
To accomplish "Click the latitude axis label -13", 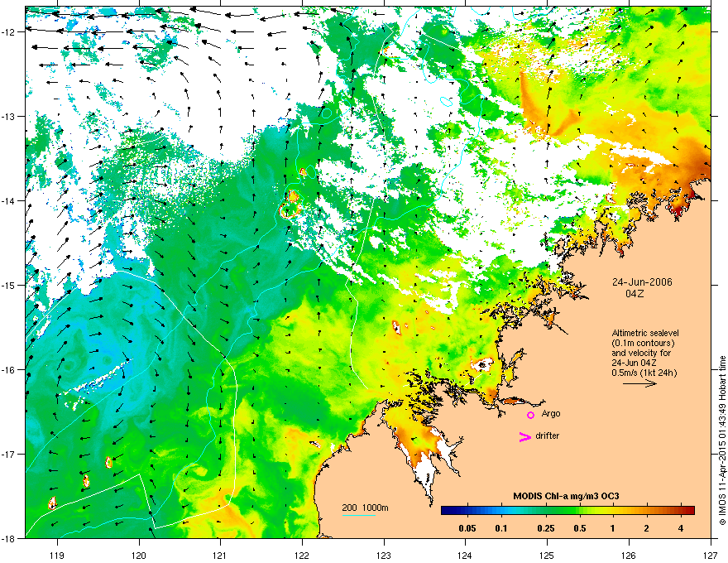I will point(9,116).
